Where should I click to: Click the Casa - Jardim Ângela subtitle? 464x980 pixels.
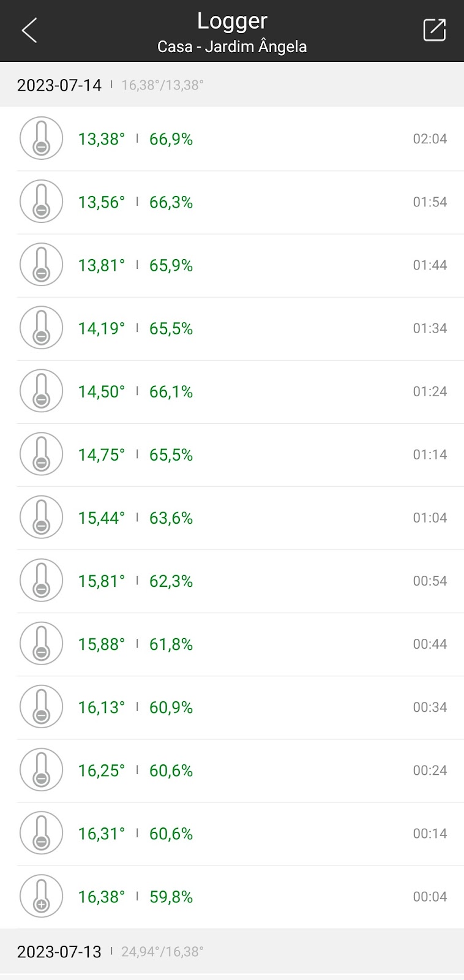click(232, 47)
